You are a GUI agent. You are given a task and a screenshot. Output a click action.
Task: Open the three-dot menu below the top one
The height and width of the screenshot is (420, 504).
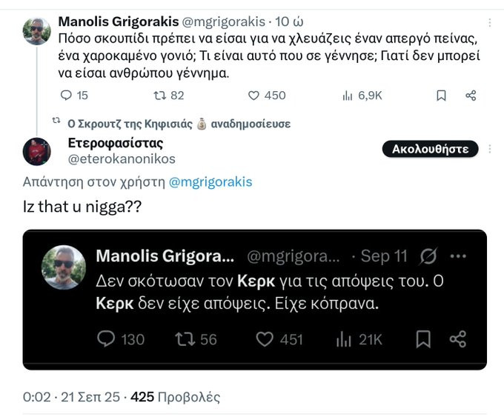(489, 149)
